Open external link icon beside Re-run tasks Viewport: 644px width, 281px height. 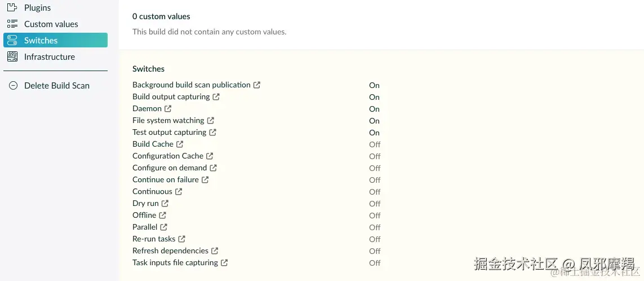[182, 239]
